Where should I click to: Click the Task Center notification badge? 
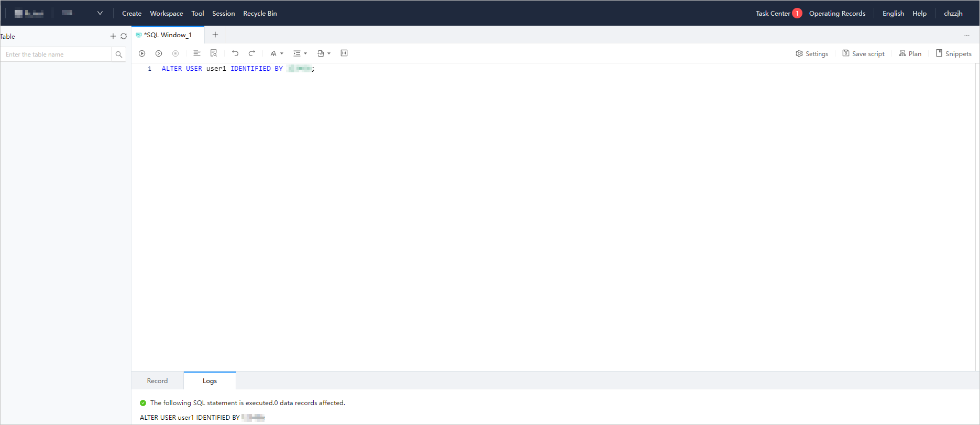click(797, 14)
